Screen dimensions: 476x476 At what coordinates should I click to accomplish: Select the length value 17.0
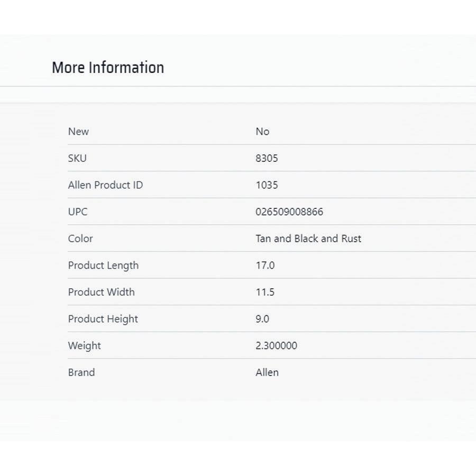(265, 266)
